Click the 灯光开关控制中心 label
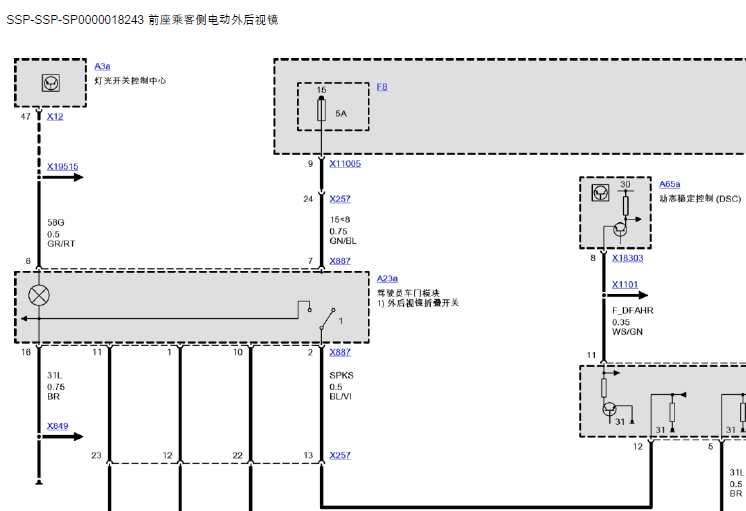Viewport: 746px width, 511px height. click(130, 80)
